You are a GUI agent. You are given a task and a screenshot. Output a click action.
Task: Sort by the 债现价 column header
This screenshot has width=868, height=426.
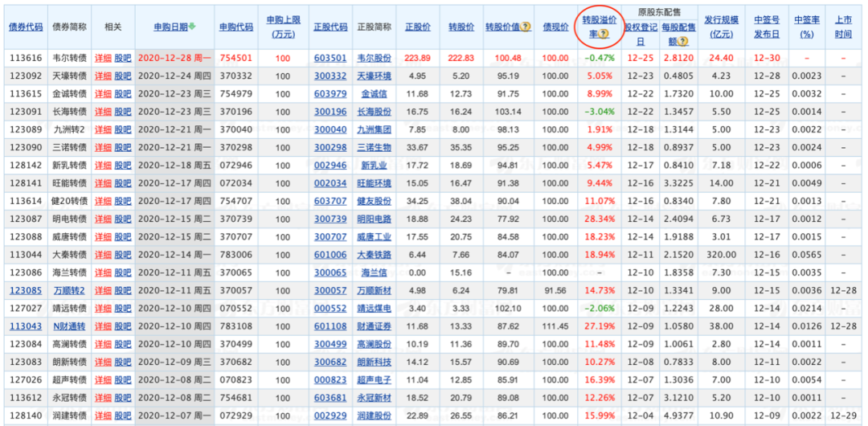pos(555,27)
